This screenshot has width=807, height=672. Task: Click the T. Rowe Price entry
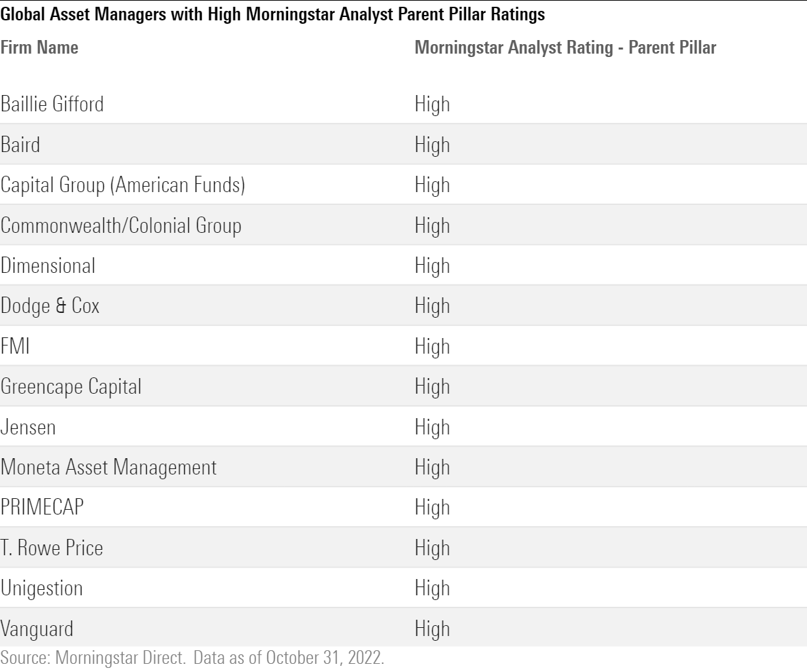(x=52, y=548)
